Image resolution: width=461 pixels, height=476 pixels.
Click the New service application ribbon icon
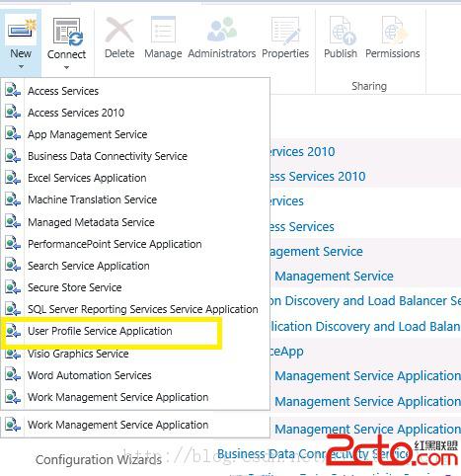(x=21, y=31)
